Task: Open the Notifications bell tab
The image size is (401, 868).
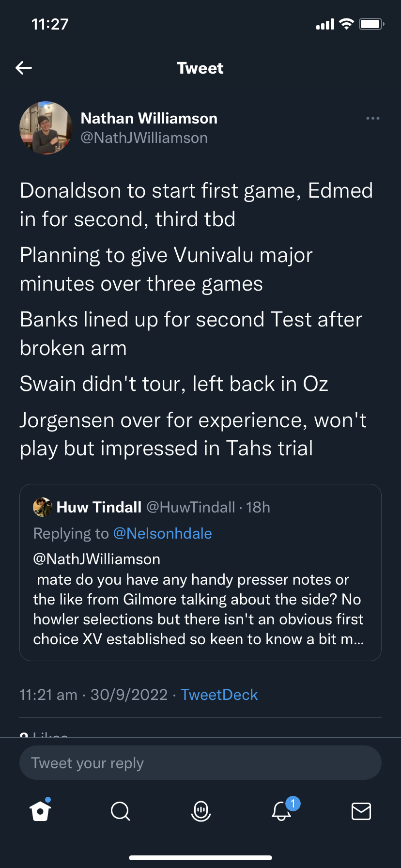Action: pyautogui.click(x=281, y=810)
